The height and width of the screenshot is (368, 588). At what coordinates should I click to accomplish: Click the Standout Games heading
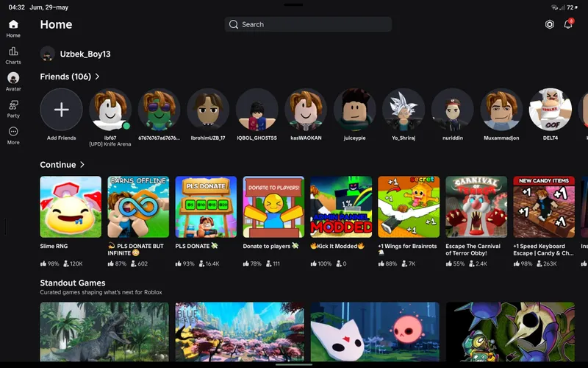[73, 283]
